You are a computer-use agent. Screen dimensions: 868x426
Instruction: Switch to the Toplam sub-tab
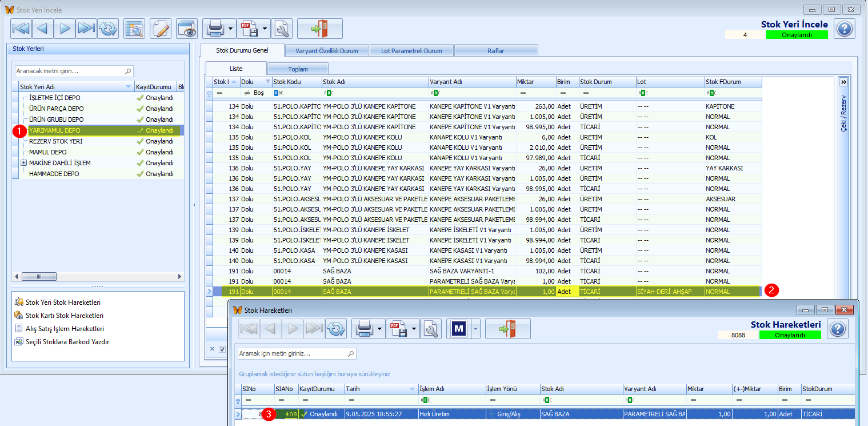(x=298, y=69)
